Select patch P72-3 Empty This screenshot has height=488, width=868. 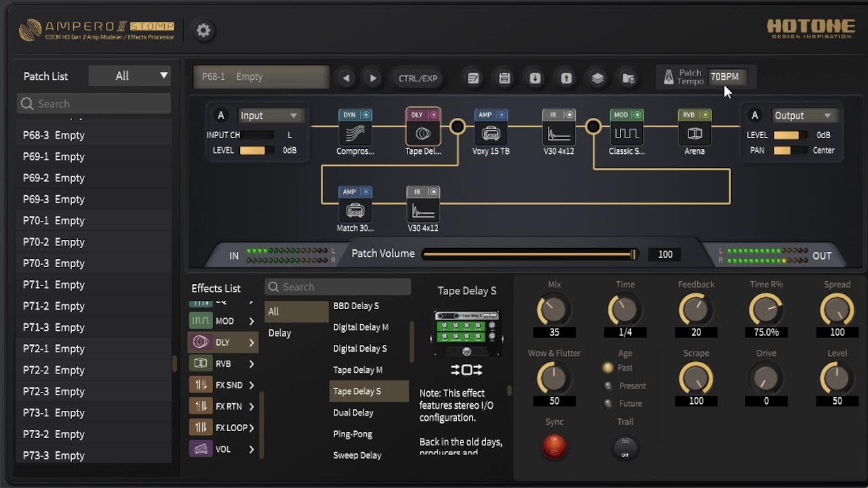pos(93,391)
